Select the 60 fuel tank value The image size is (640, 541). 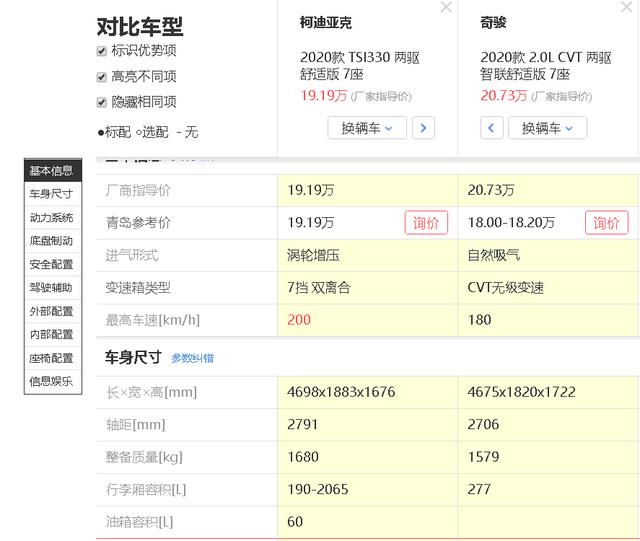coord(295,521)
